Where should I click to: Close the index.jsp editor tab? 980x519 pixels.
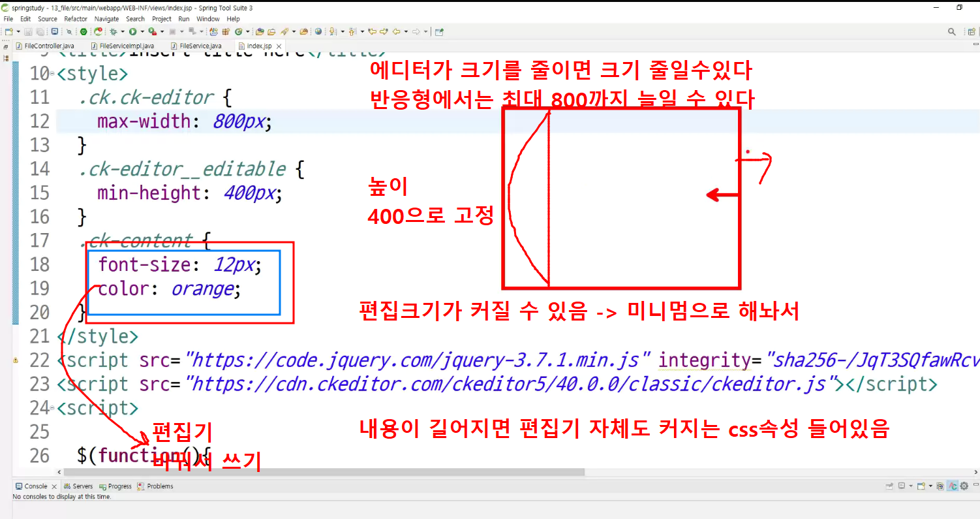pos(279,46)
